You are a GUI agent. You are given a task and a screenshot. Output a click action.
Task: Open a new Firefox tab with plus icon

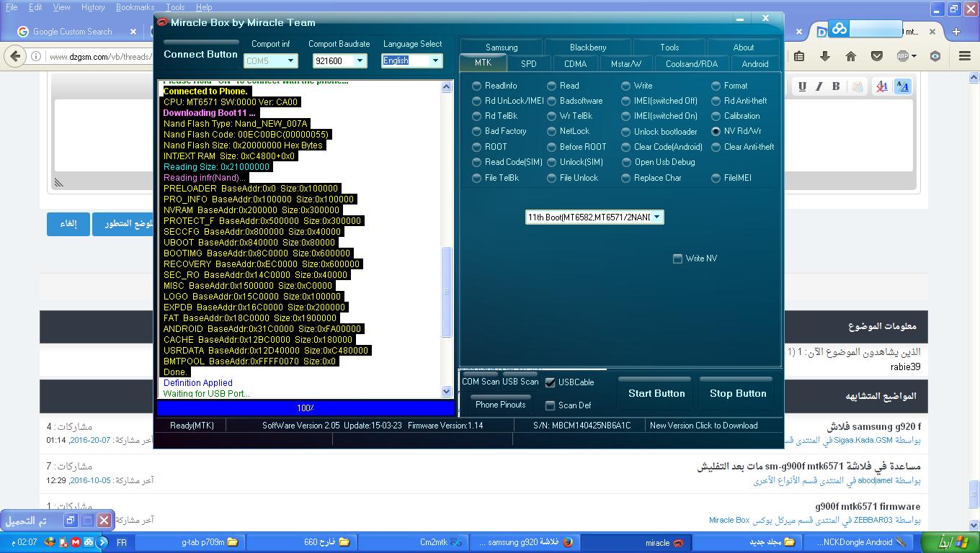956,32
